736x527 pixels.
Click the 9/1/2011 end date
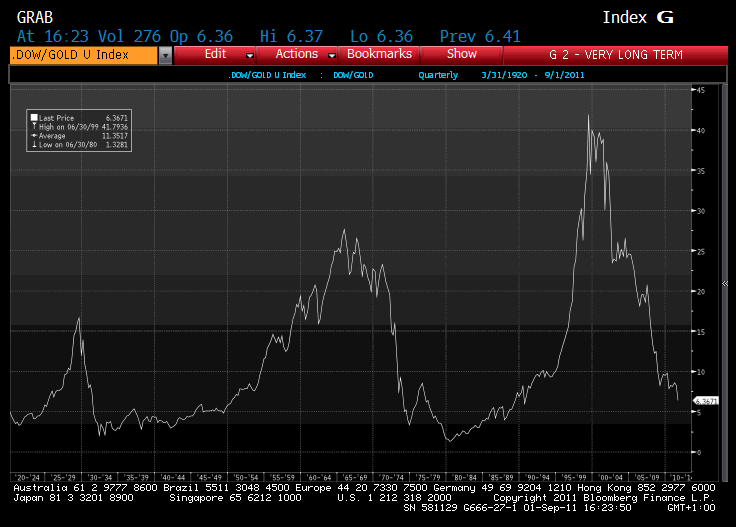coord(564,75)
